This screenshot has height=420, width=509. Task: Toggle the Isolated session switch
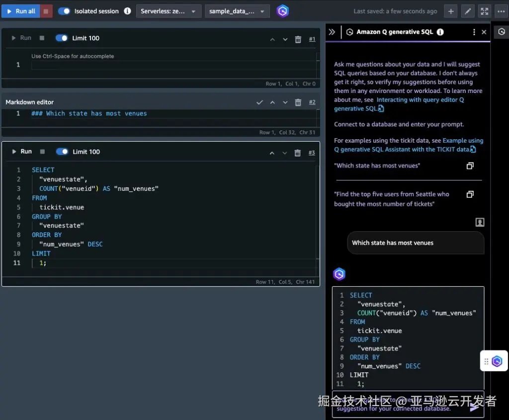pos(64,11)
